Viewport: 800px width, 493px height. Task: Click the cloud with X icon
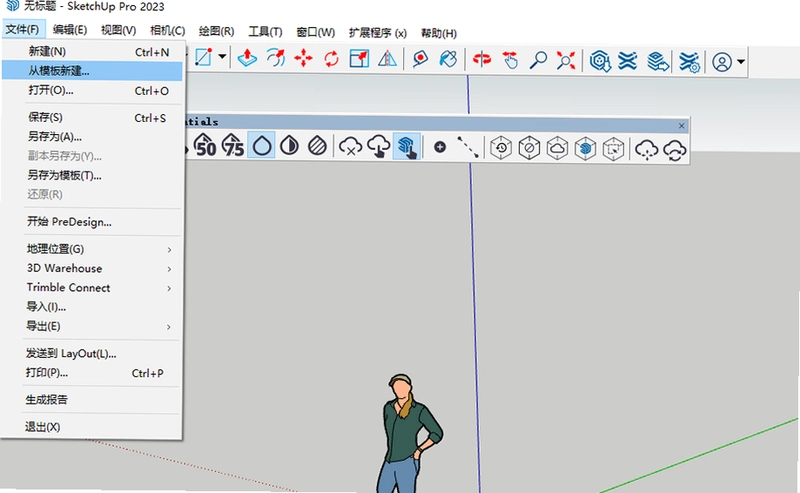351,146
